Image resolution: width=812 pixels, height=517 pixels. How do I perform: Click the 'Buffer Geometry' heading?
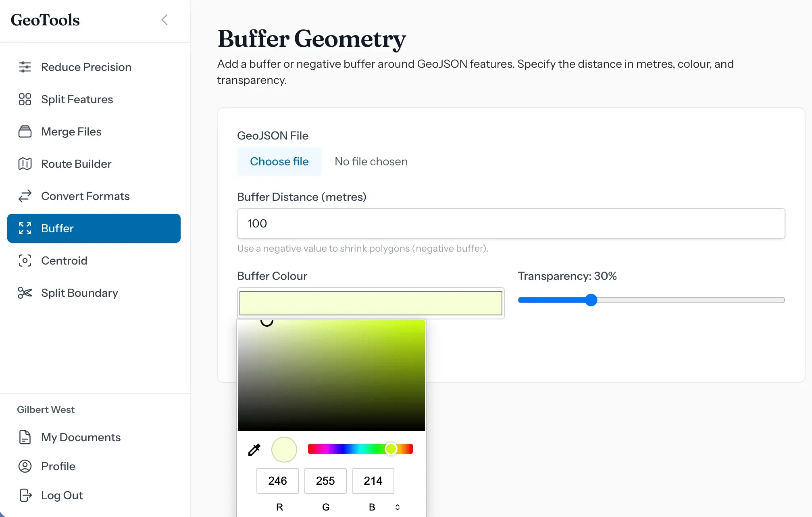pos(312,39)
